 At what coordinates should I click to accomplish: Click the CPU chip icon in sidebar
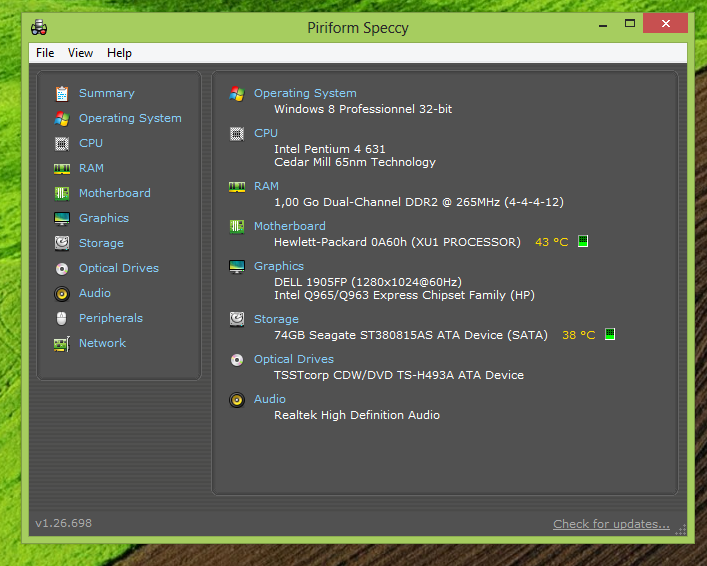(x=62, y=143)
